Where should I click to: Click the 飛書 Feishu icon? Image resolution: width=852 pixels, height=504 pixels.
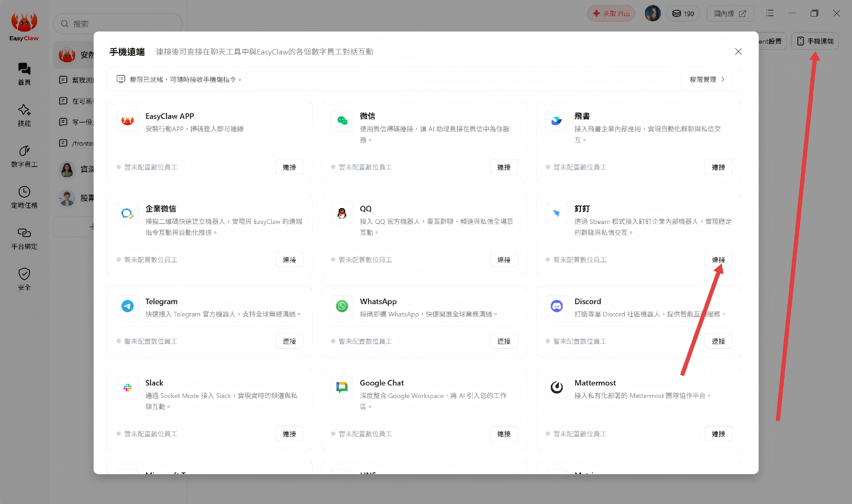pyautogui.click(x=556, y=121)
